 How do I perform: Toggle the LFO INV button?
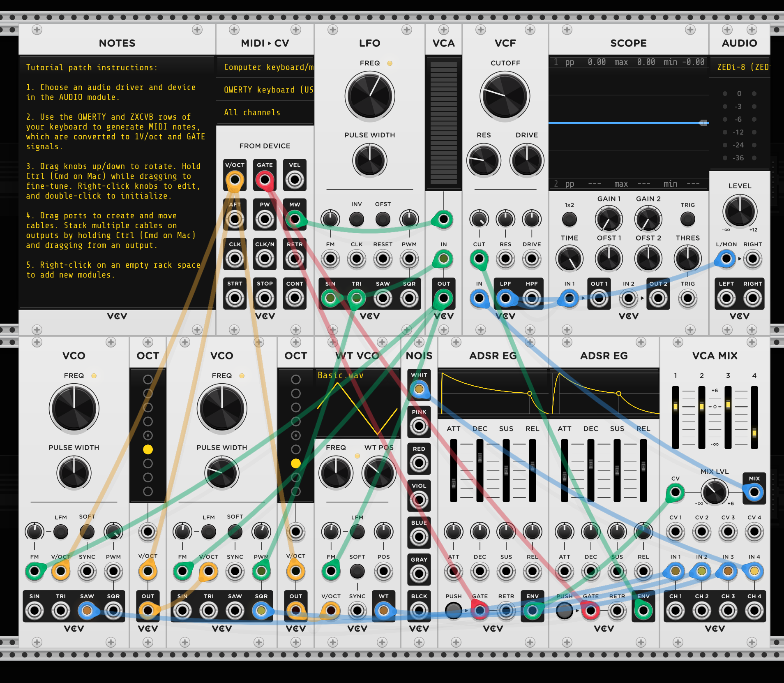(356, 219)
